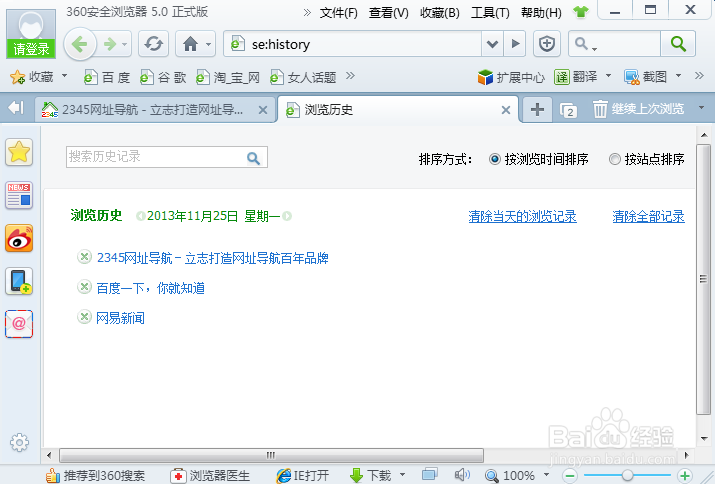Increase zoom with plus button
715x484 pixels.
(x=684, y=476)
